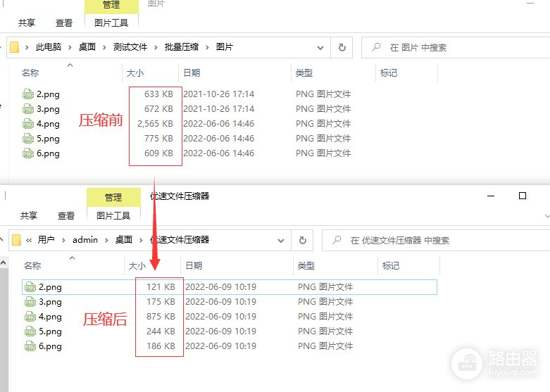Select the 875 KB size cell
Screen dimensions: 550x392
[x=161, y=317]
